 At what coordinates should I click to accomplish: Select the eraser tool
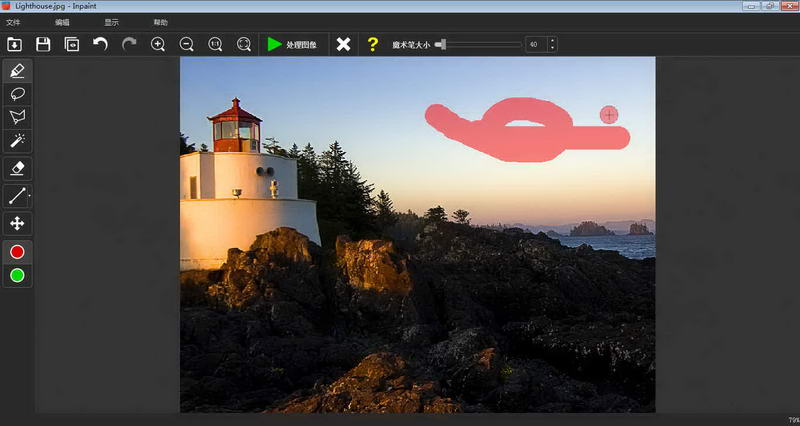tap(17, 168)
